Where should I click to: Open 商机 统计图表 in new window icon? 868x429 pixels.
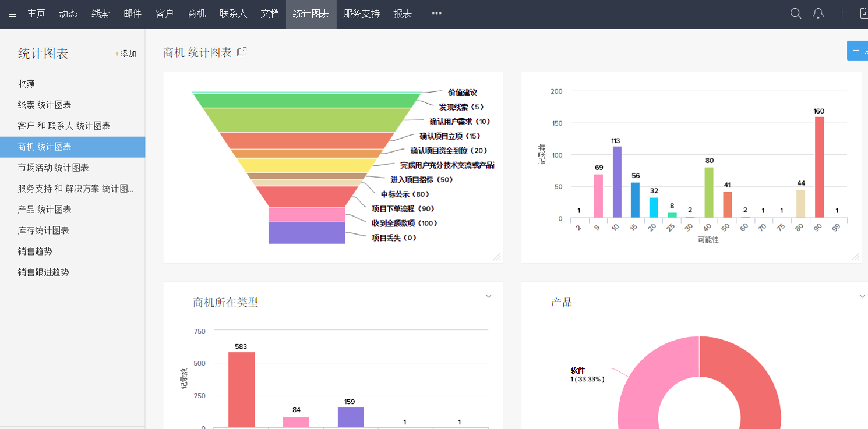click(x=242, y=52)
